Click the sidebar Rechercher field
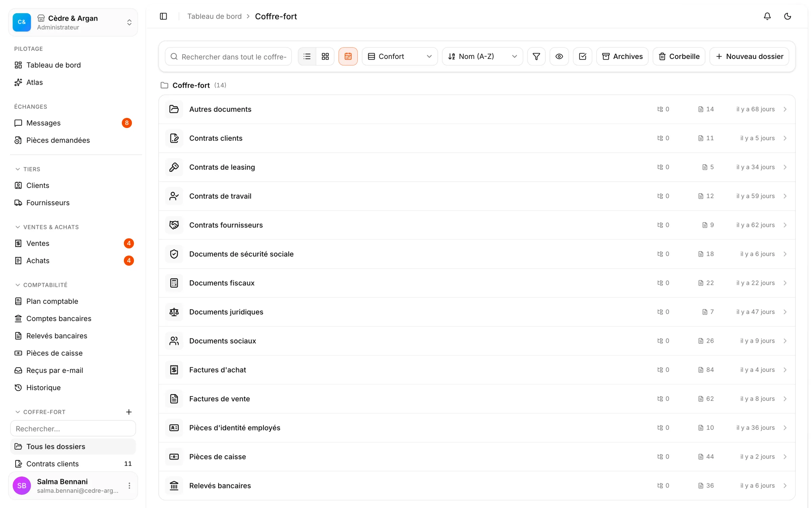The width and height of the screenshot is (812, 508). [x=73, y=428]
